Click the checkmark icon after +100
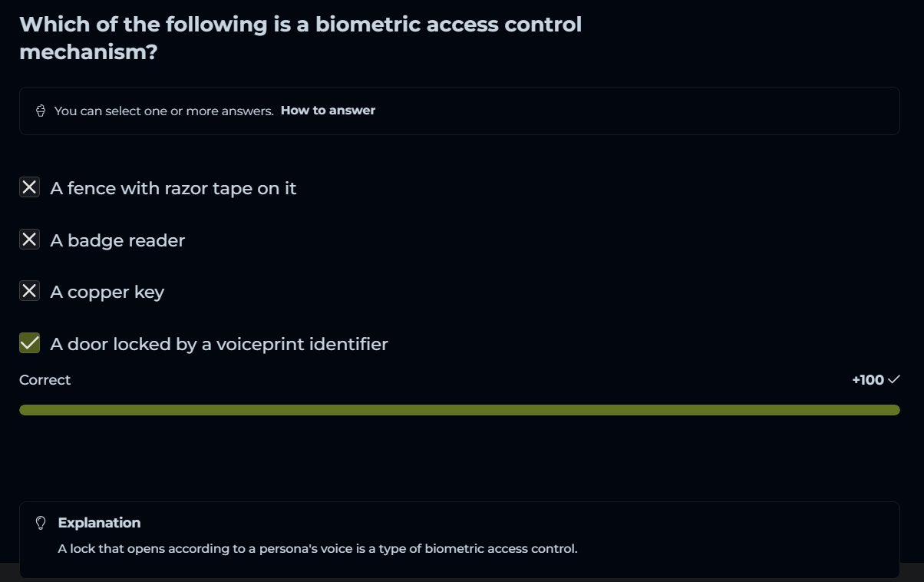924x582 pixels. (893, 379)
